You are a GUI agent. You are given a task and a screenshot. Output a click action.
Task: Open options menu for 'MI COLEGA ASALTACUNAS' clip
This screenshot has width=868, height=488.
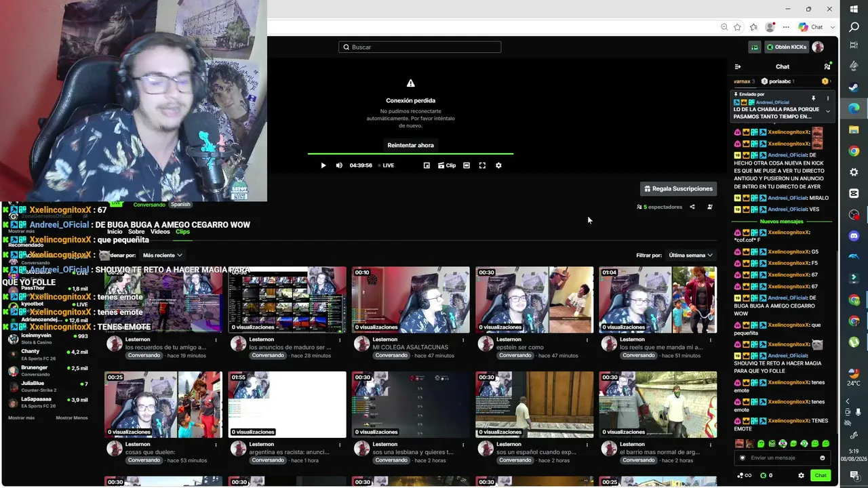[x=464, y=340]
